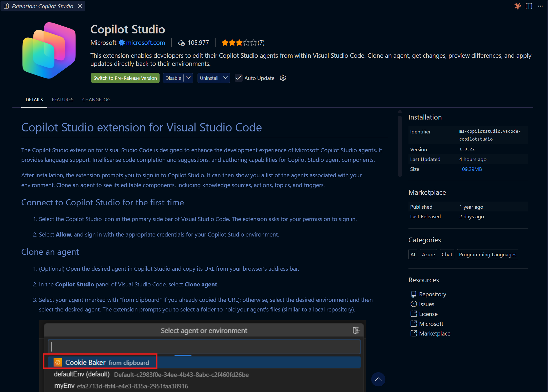Toggle the Auto Update checkbox
The image size is (548, 392).
238,78
